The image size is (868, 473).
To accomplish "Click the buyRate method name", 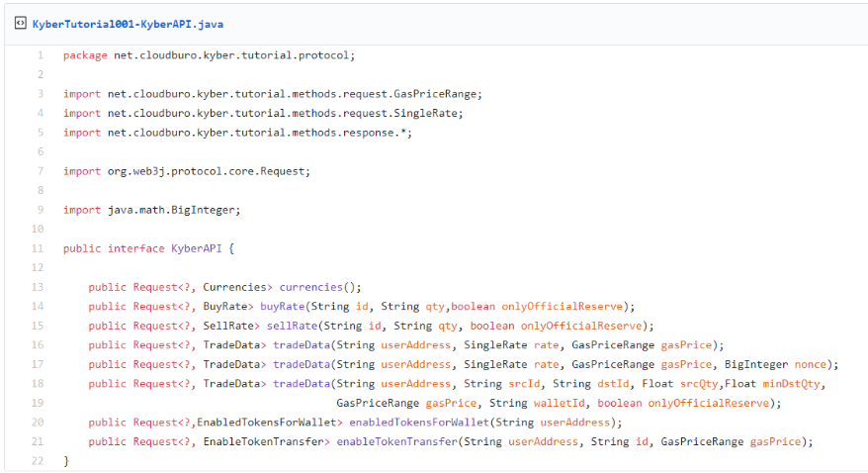I will (282, 307).
